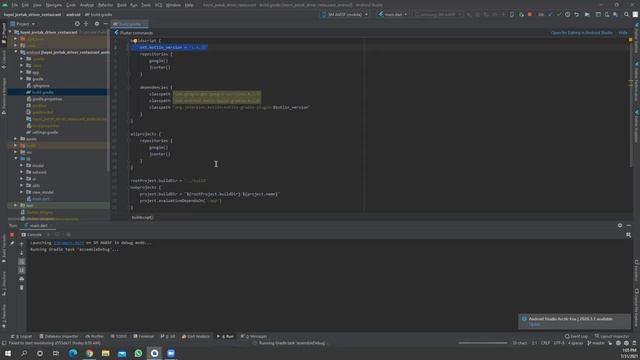Viewport: 640px width, 360px height.
Task: Click the green checkmark commit icon
Action: click(559, 14)
